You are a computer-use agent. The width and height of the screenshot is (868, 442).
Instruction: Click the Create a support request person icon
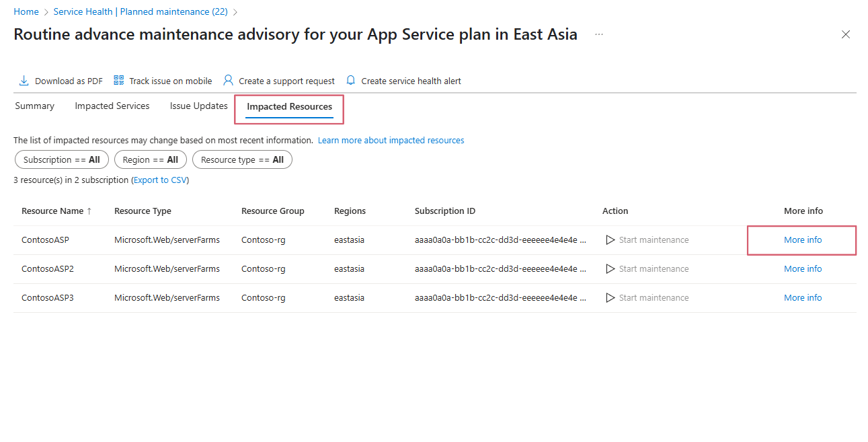point(229,81)
